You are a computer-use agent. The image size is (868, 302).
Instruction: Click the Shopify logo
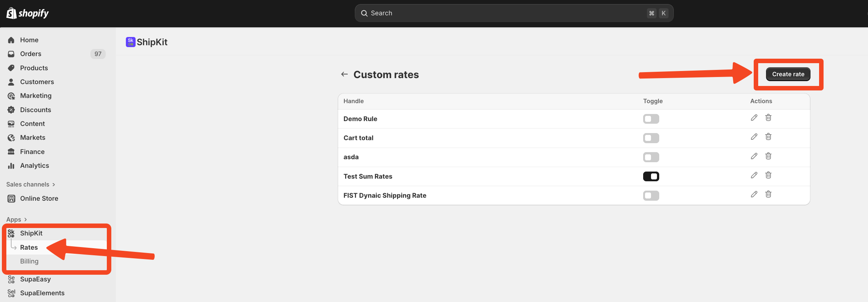point(28,13)
